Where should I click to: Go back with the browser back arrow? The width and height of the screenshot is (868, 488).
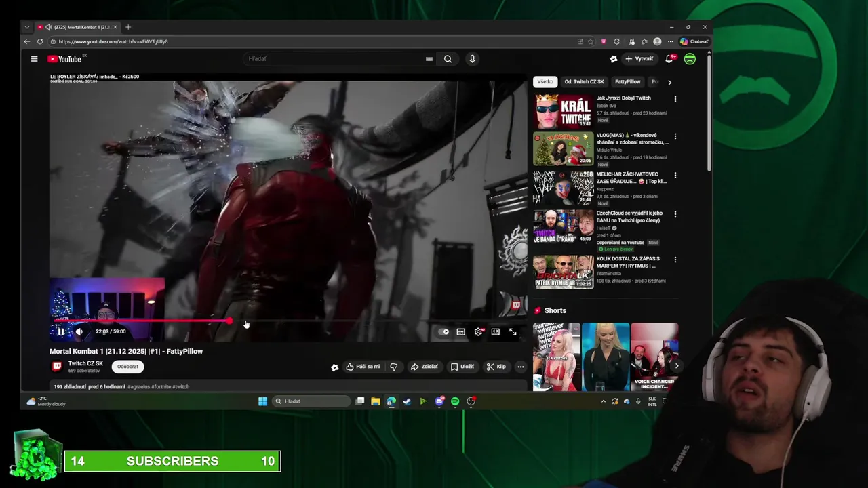(27, 41)
